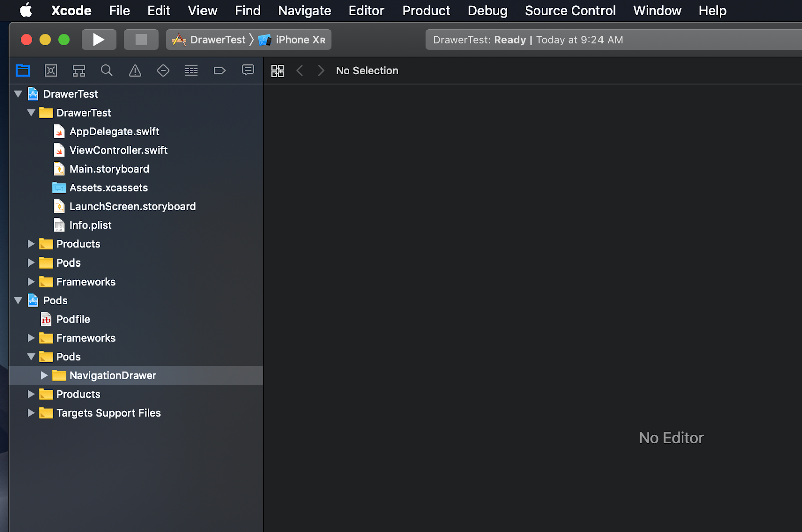Open the Edit menu

click(x=159, y=10)
